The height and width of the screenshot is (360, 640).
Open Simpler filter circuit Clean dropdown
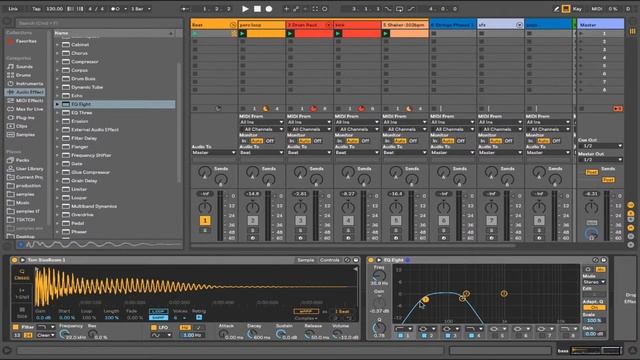coord(46,335)
